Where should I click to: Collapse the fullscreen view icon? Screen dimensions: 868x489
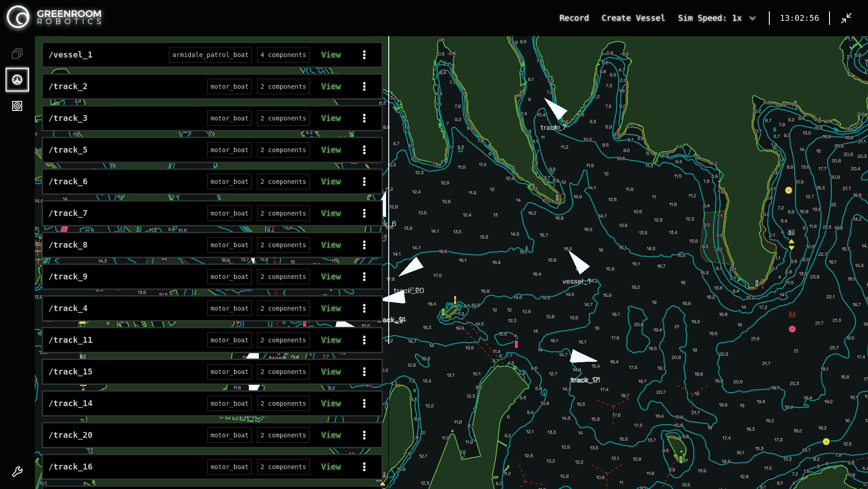[846, 18]
